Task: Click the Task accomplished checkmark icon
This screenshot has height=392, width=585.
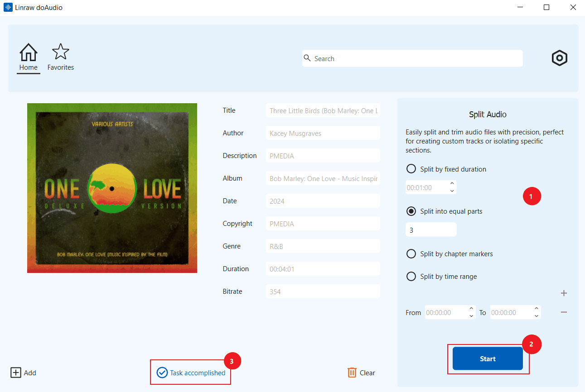Action: coord(162,373)
